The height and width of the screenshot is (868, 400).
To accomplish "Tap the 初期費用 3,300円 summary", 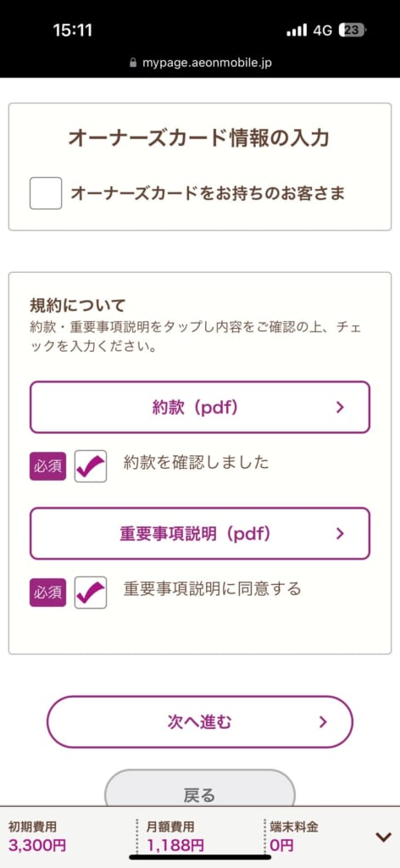I will [37, 837].
